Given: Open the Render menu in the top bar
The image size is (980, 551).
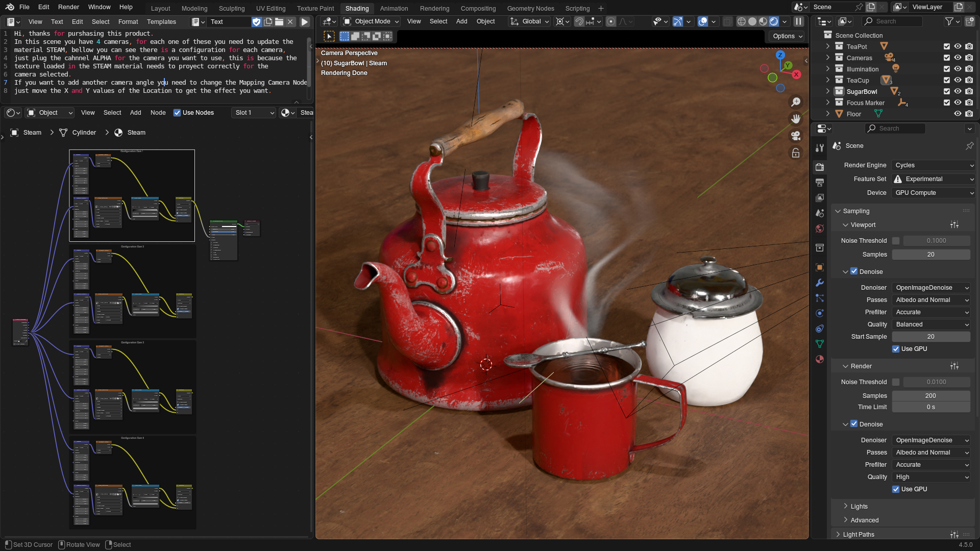Looking at the screenshot, I should point(68,7).
